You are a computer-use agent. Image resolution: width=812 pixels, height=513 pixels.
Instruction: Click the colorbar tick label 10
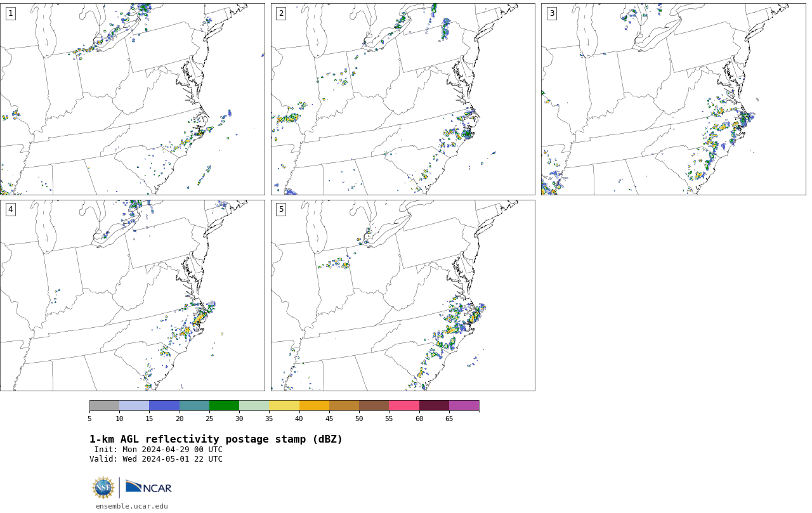pos(119,419)
